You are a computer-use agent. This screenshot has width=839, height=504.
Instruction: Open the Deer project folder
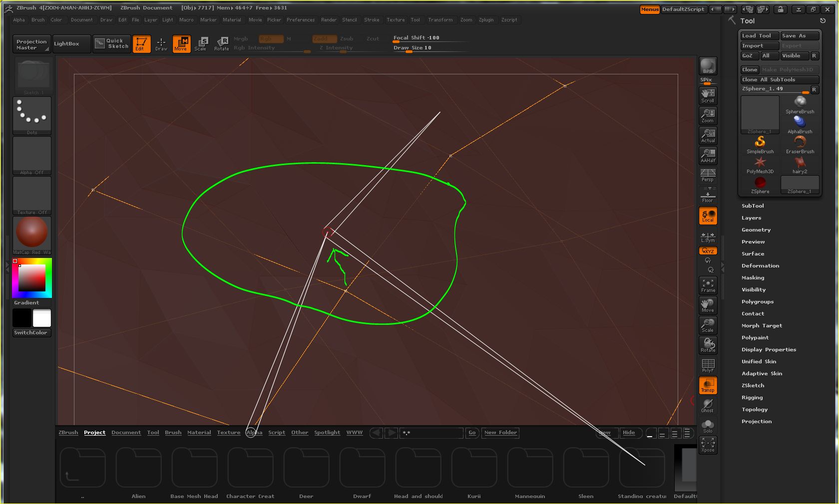click(306, 468)
